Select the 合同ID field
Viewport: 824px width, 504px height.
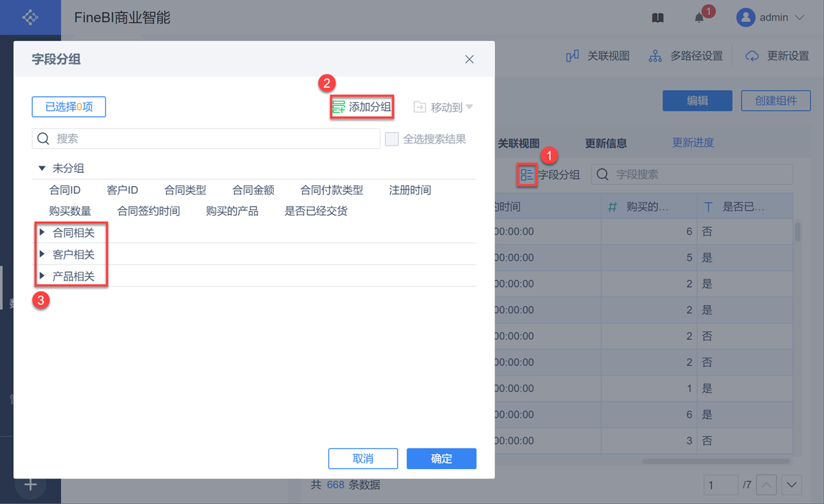[65, 190]
